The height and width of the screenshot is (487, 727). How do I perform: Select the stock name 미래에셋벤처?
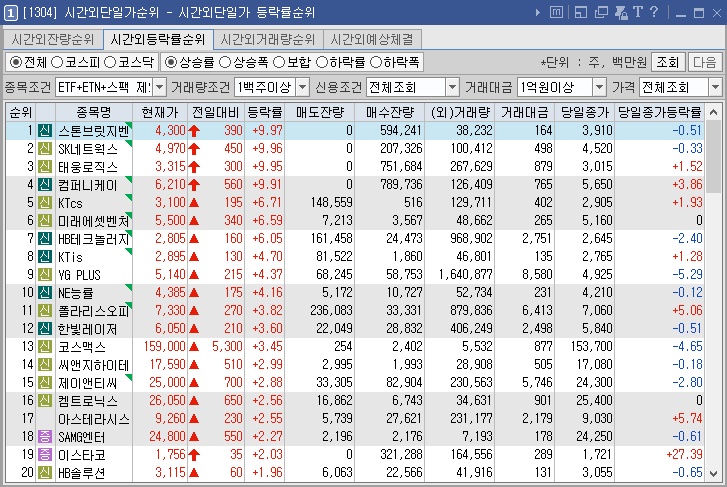coord(94,221)
